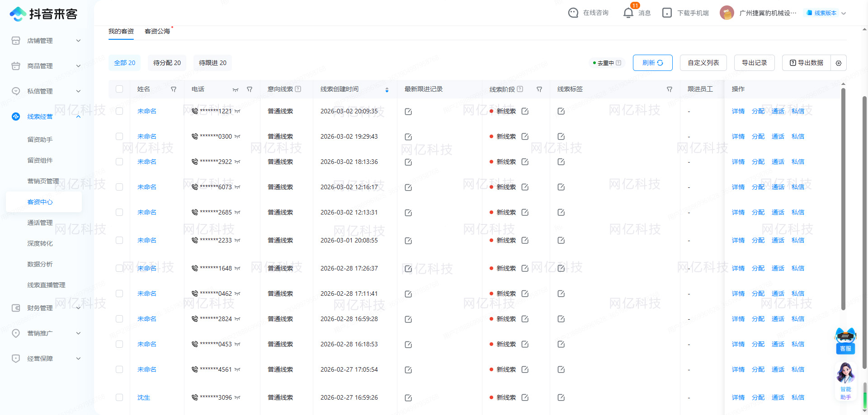Viewport: 868px width, 415px height.
Task: Click the lead stage filter icon
Action: click(539, 89)
